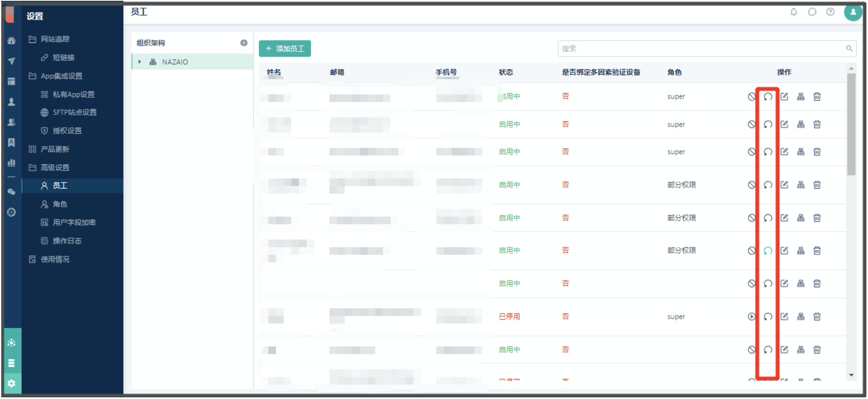The image size is (868, 399).
Task: Enable the 已停用 super employee via play icon
Action: click(x=751, y=317)
